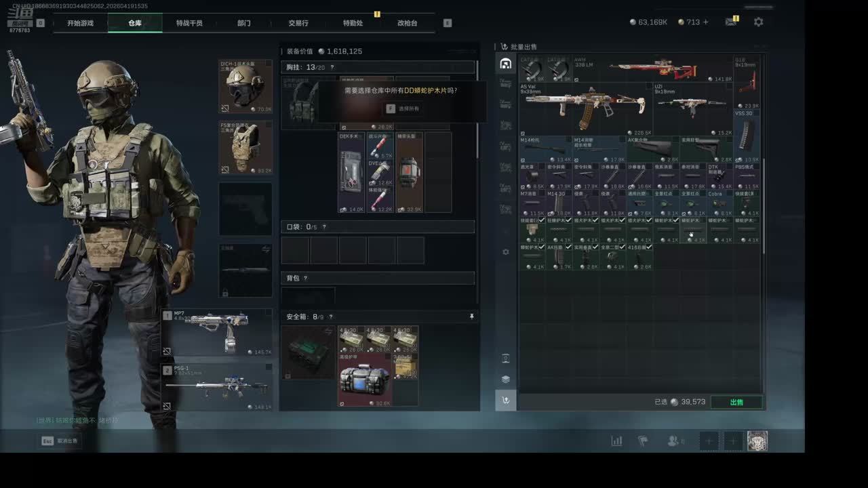Screen dimensions: 868x488
Task: Click the stacked layers icon in sidebar
Action: pos(505,379)
